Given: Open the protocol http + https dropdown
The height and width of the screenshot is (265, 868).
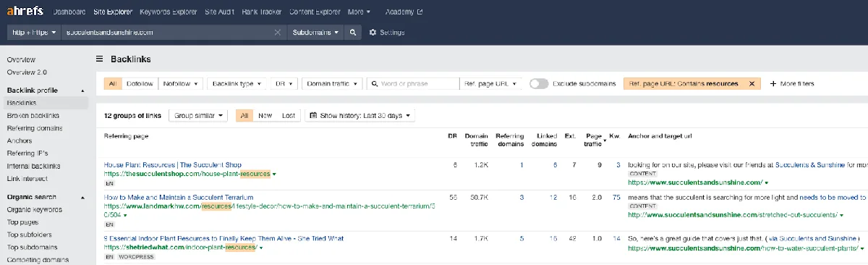Looking at the screenshot, I should pos(35,33).
